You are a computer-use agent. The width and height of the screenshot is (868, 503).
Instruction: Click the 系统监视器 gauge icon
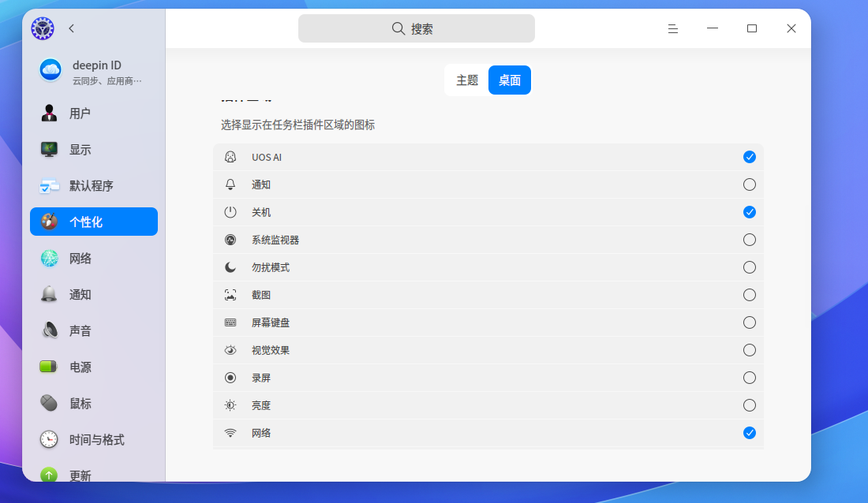pos(230,240)
